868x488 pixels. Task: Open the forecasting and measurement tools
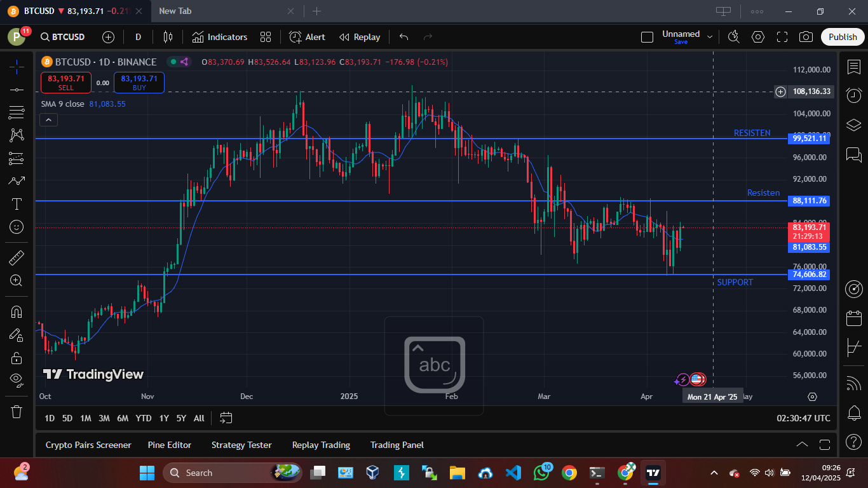17,158
